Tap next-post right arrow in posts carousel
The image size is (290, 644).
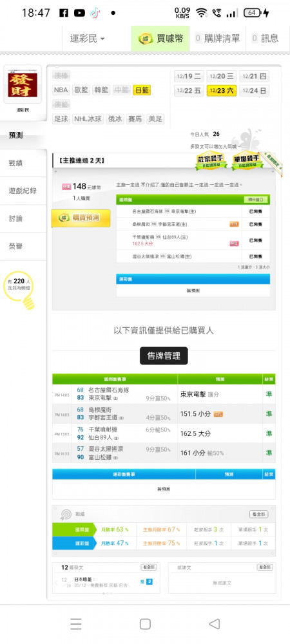tap(157, 582)
